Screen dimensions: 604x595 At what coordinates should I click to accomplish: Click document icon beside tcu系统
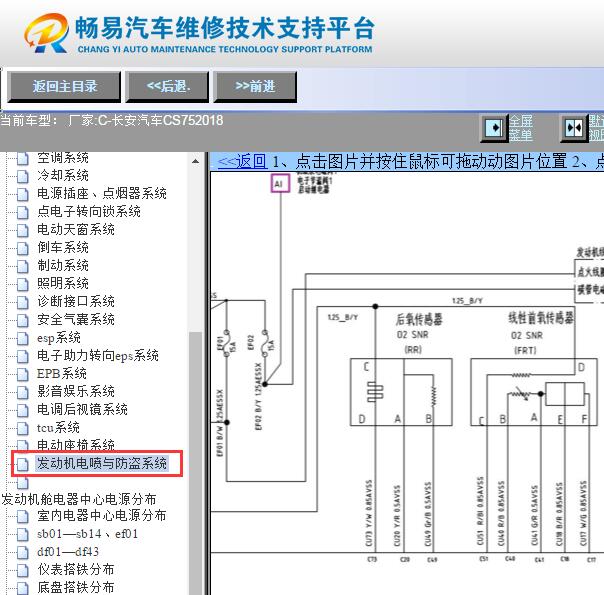23,428
